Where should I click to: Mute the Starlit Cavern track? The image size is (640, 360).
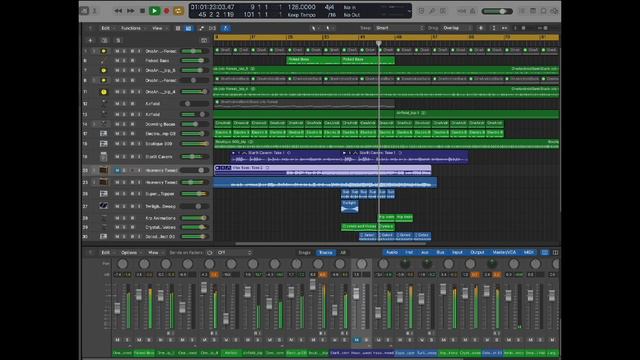(x=117, y=157)
